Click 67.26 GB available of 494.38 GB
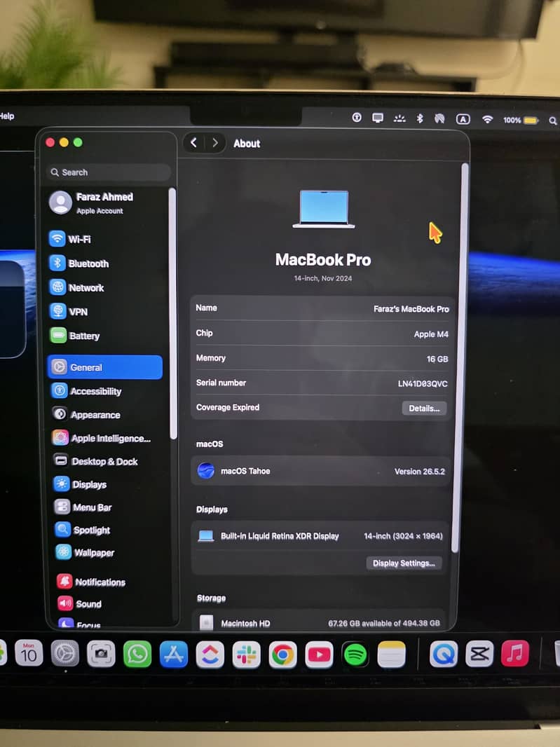The width and height of the screenshot is (560, 747). point(383,623)
